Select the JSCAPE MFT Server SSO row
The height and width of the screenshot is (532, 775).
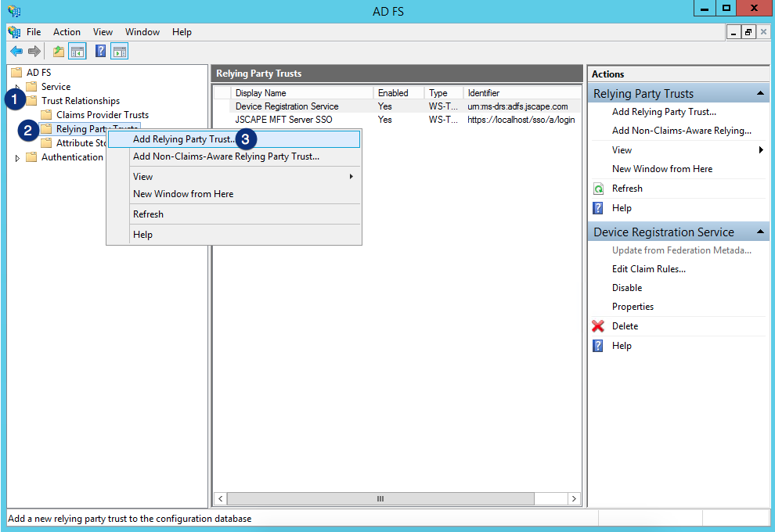[x=283, y=120]
